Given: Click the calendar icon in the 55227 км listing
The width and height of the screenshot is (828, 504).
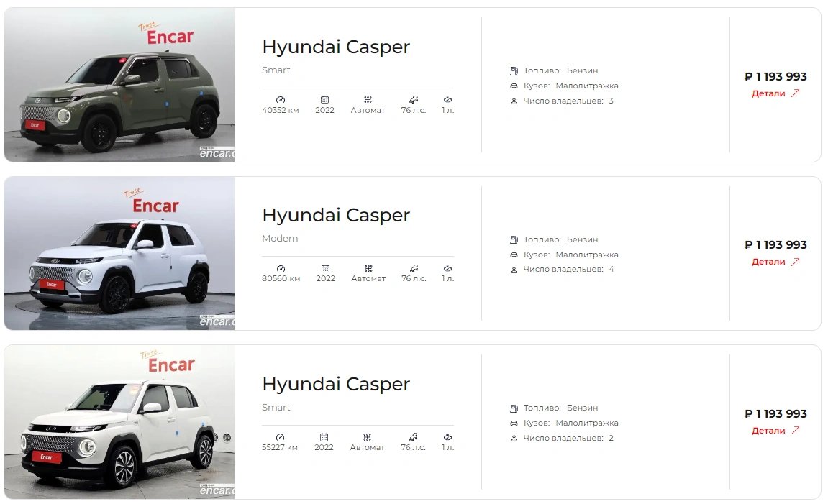Looking at the screenshot, I should (x=324, y=437).
